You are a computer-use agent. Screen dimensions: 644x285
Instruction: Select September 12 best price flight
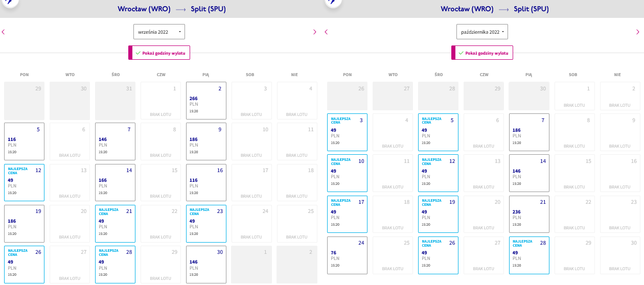point(24,183)
